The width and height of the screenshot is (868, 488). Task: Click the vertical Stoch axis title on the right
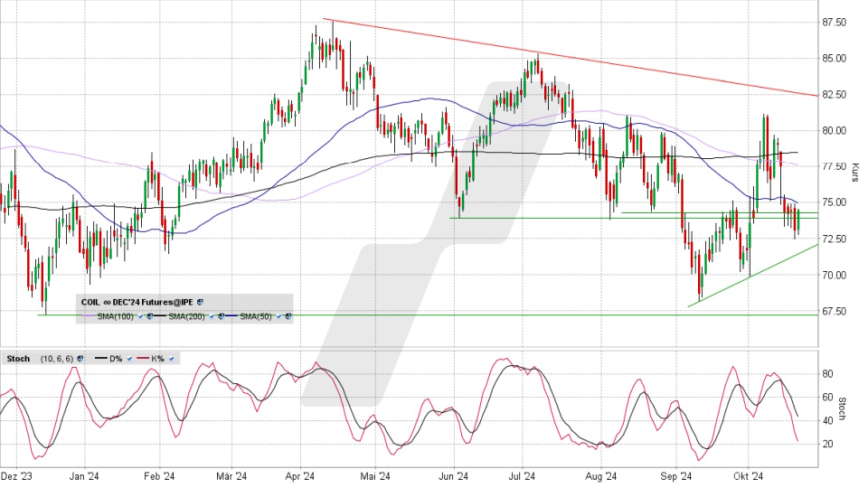[x=842, y=408]
